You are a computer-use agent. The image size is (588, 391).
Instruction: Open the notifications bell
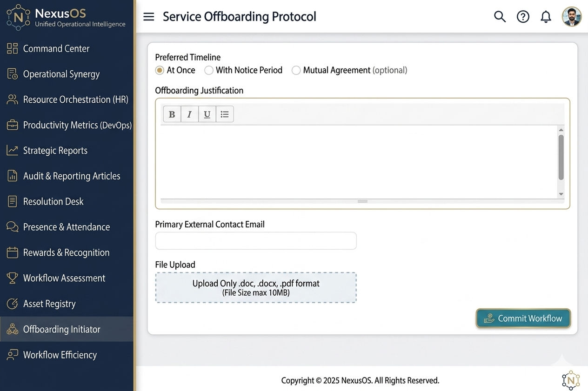pos(546,17)
